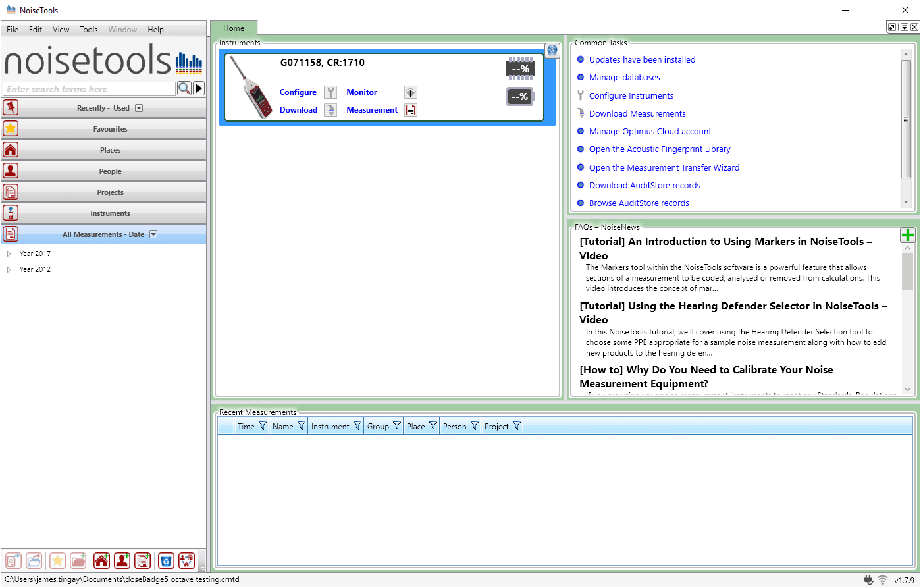Open the Person column filter
Screen dimensions: 921x588
474,426
